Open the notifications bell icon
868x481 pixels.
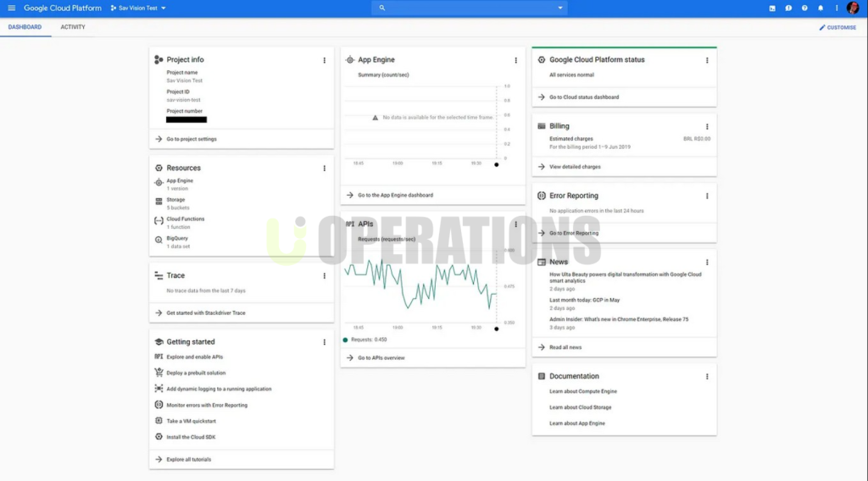821,8
